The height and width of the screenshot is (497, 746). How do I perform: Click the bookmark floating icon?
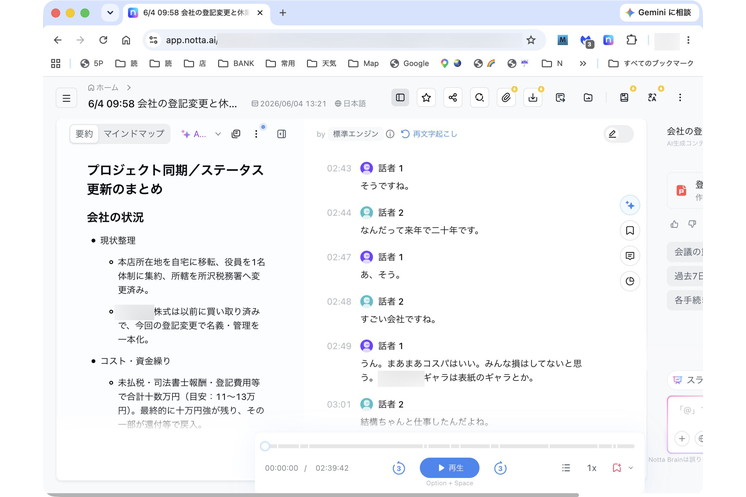[x=630, y=231]
